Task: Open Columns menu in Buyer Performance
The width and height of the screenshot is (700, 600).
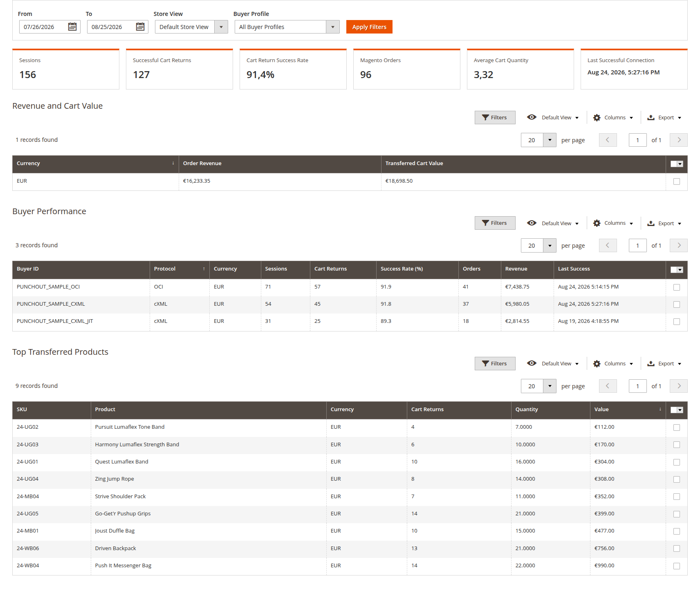Action: point(613,223)
